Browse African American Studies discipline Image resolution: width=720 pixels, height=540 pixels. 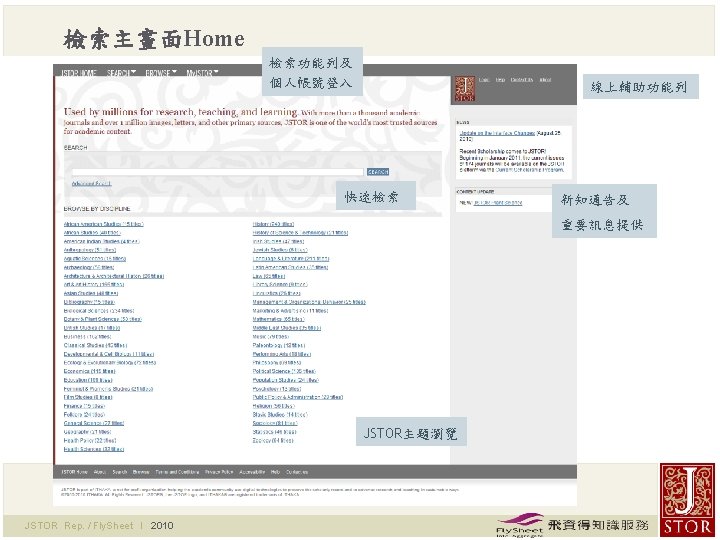coord(103,224)
